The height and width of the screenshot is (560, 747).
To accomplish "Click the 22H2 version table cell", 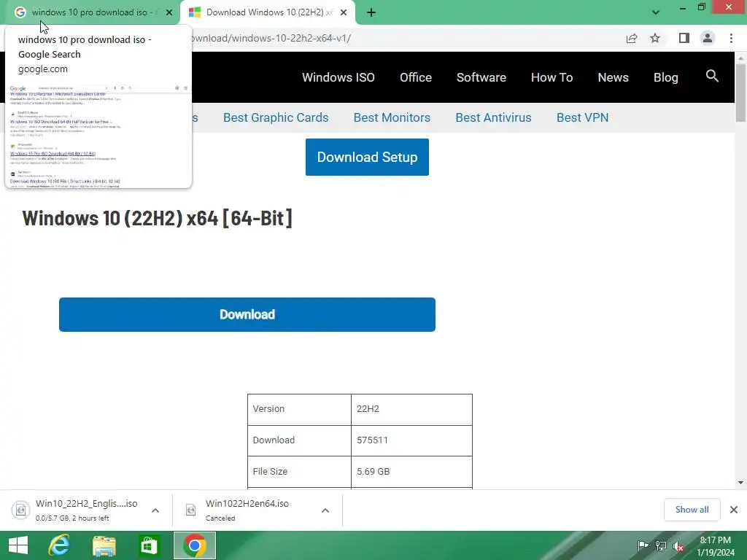I will click(411, 409).
